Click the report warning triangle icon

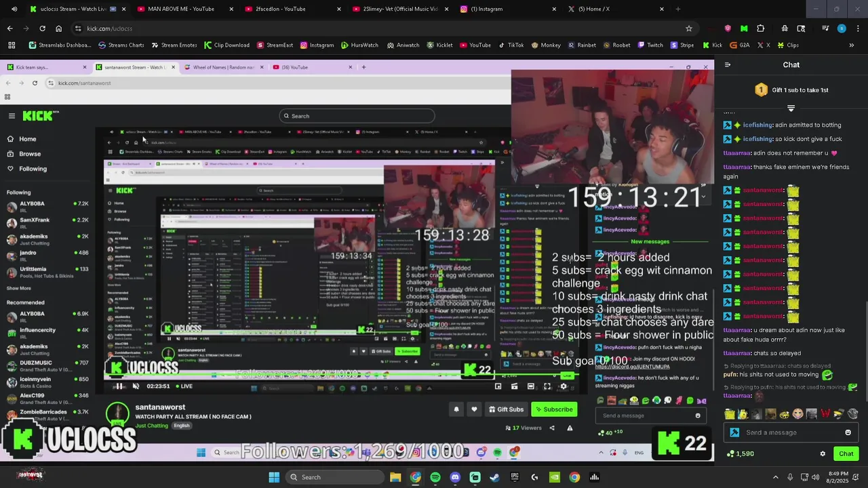point(570,428)
